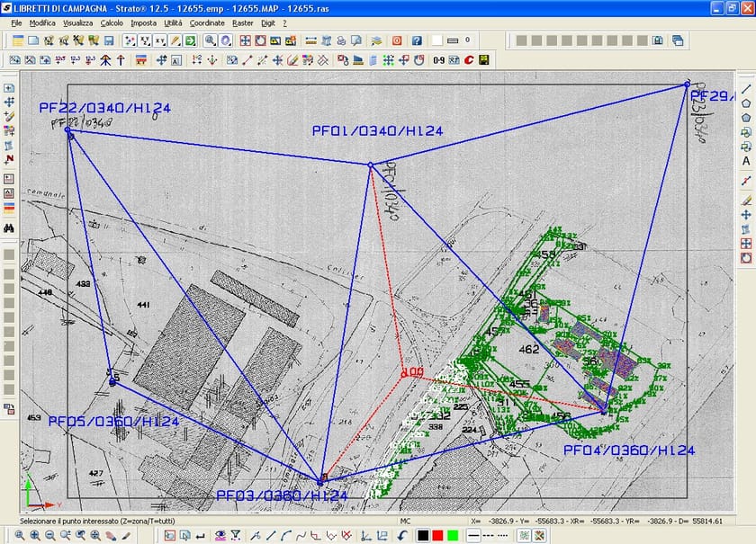The width and height of the screenshot is (756, 544).
Task: Open the Coordinate menu
Action: [207, 23]
